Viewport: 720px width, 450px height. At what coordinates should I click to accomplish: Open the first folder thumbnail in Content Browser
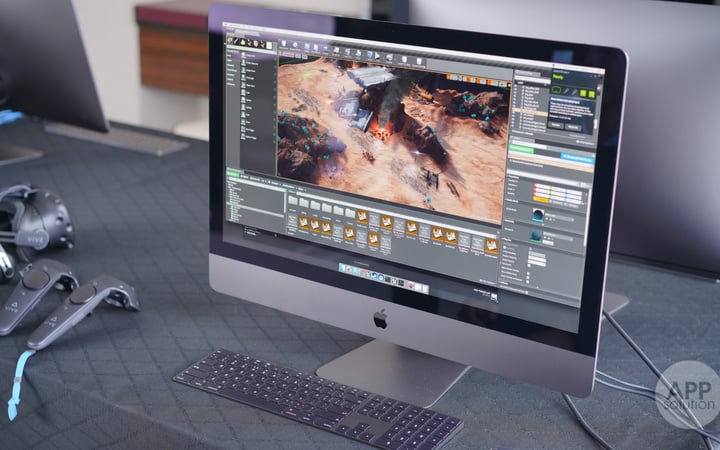(x=292, y=200)
